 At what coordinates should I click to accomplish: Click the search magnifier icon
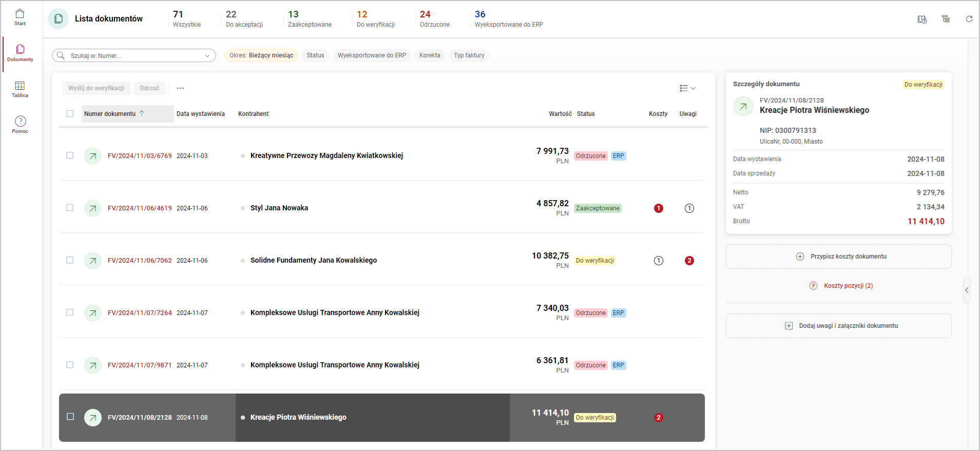[61, 55]
